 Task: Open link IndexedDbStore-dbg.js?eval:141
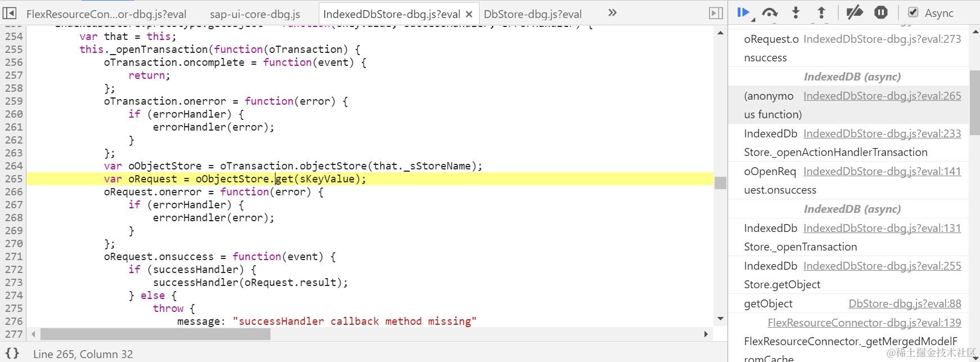point(882,171)
